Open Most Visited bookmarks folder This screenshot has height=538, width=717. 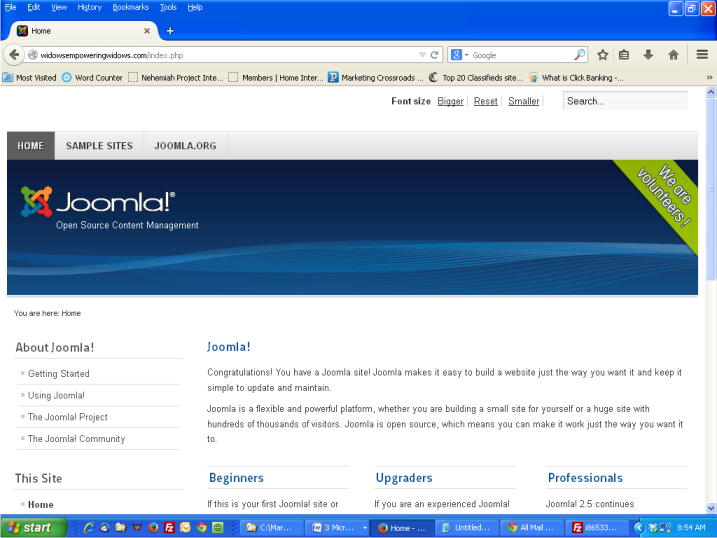click(x=30, y=78)
